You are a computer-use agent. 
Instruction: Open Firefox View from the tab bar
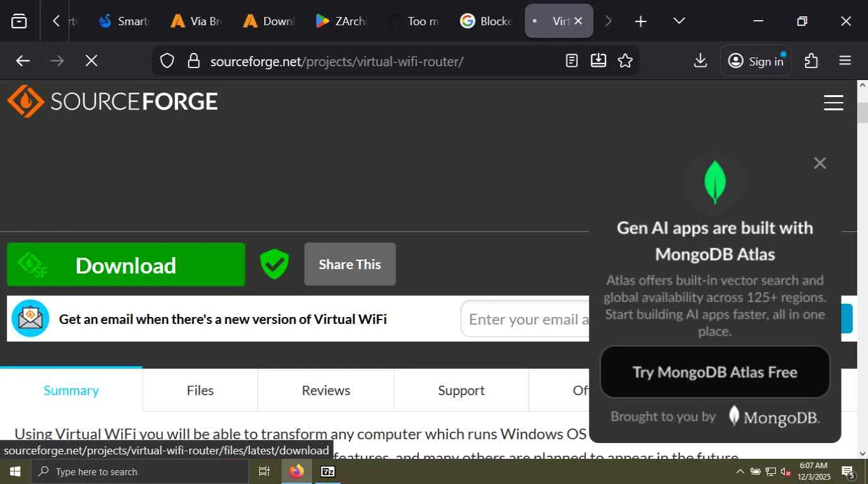(x=20, y=21)
